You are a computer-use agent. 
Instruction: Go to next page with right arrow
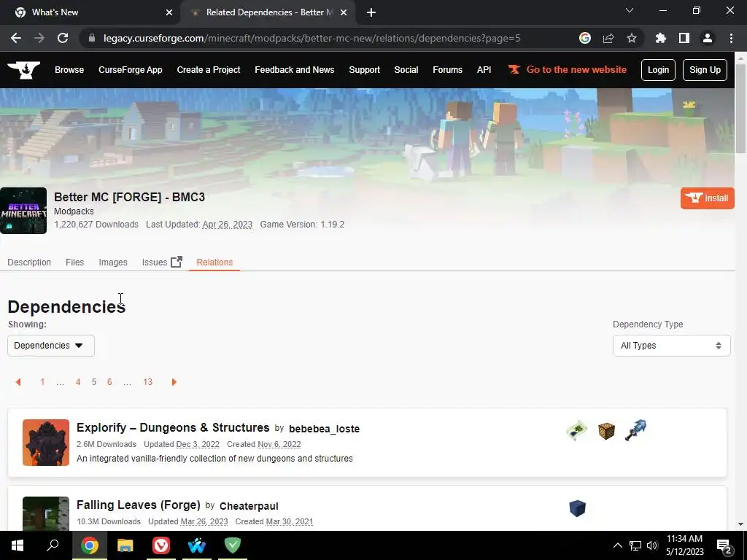pyautogui.click(x=174, y=382)
